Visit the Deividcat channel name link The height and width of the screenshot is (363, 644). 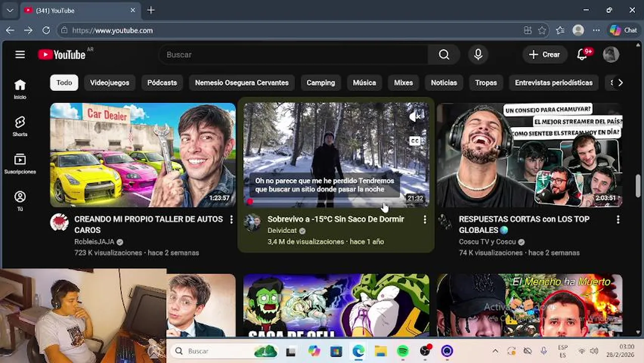click(282, 230)
